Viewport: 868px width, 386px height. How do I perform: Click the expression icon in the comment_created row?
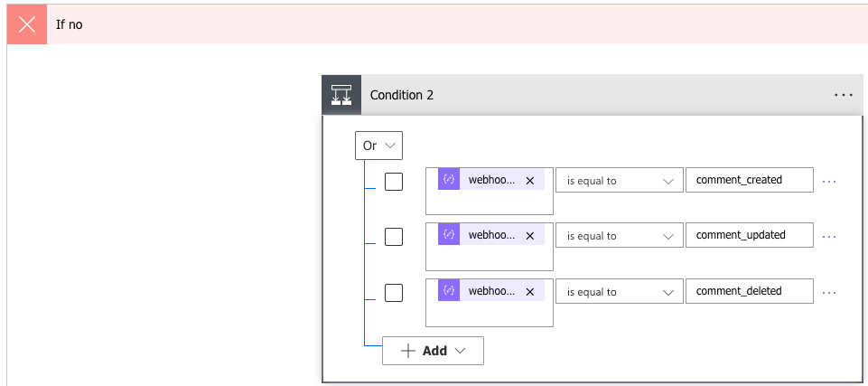[449, 180]
